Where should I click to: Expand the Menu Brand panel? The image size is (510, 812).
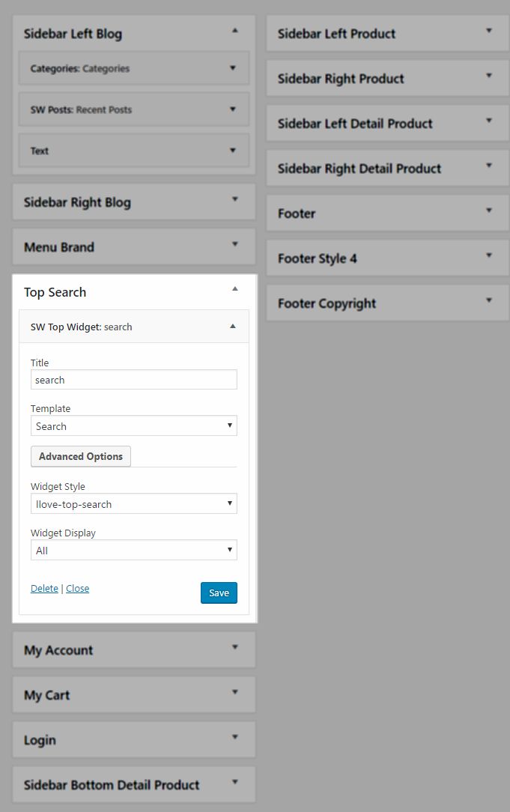point(133,247)
